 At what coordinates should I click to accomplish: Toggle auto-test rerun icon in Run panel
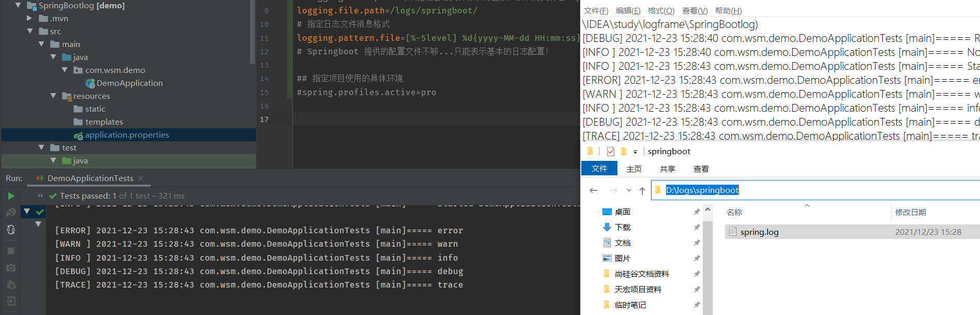11,230
